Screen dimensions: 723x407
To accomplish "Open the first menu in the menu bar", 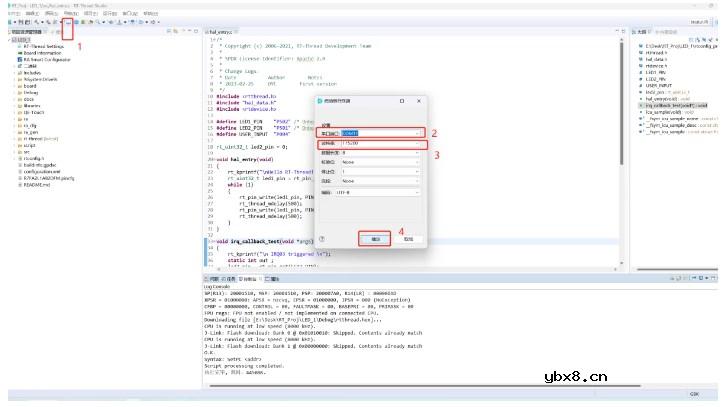I will click(x=8, y=13).
